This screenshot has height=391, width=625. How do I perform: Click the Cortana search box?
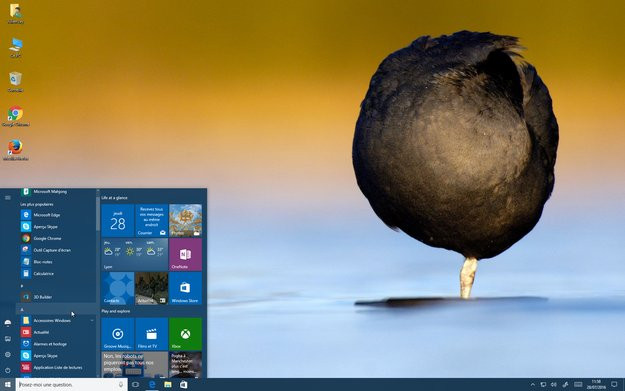(x=72, y=385)
